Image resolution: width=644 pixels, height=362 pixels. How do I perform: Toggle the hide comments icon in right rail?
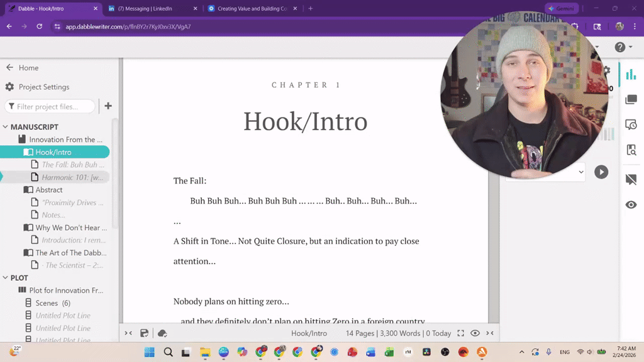pyautogui.click(x=631, y=179)
